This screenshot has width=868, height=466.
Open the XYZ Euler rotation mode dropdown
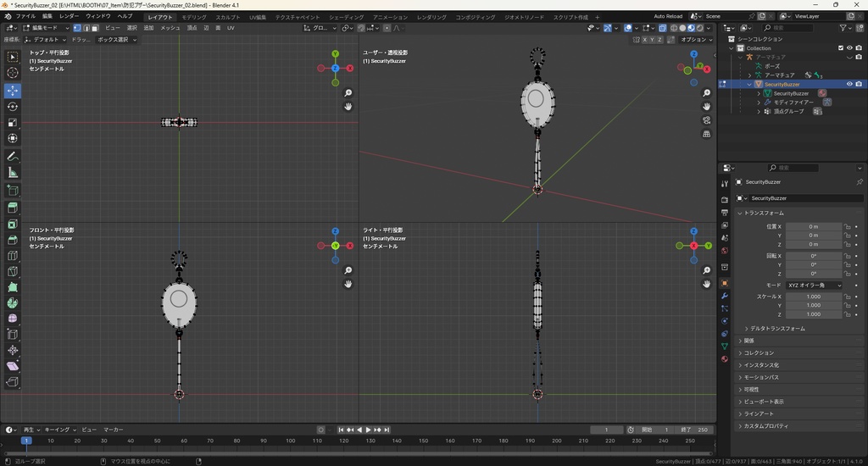[x=814, y=285]
